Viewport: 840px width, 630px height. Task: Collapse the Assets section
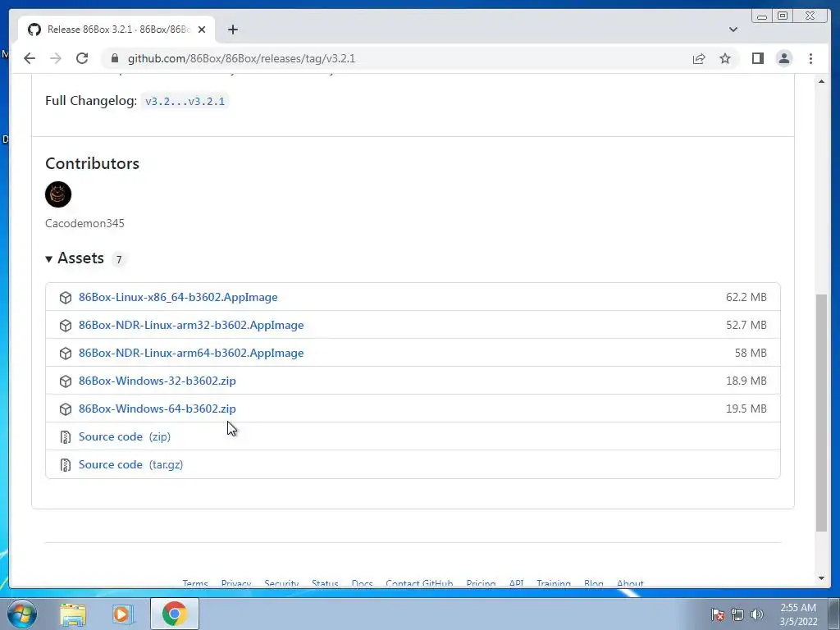75,258
